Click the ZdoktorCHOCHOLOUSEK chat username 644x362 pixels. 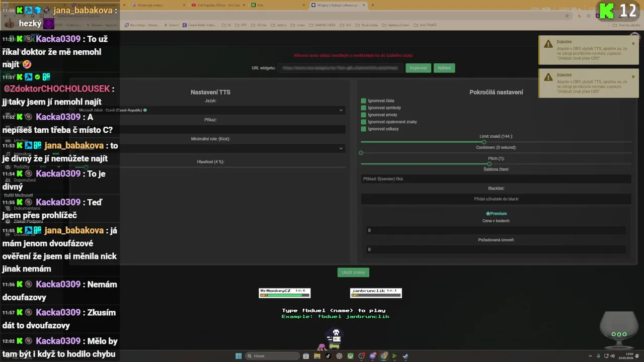[x=57, y=89]
